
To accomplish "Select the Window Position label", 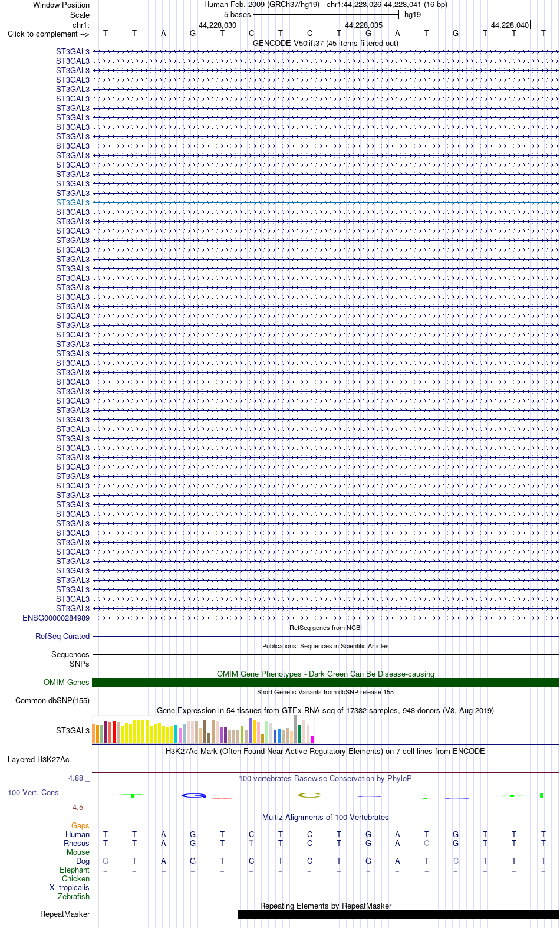I will 61,5.
